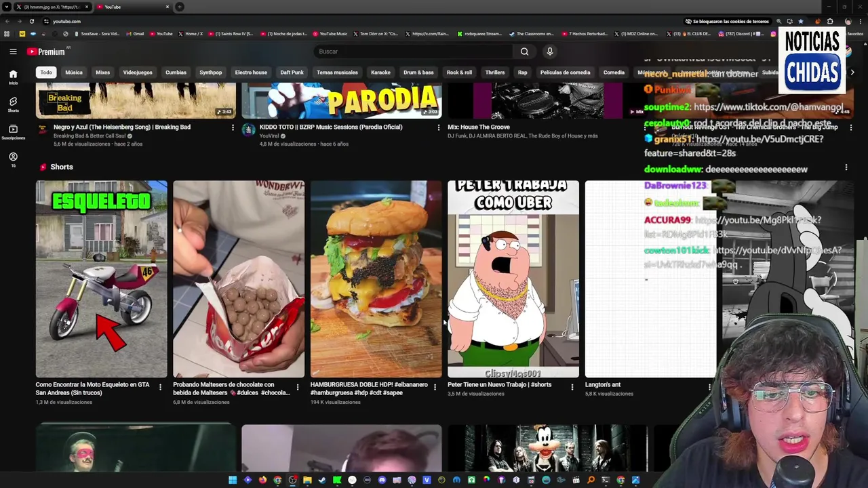Click the YouTube Premium logo

tap(46, 52)
